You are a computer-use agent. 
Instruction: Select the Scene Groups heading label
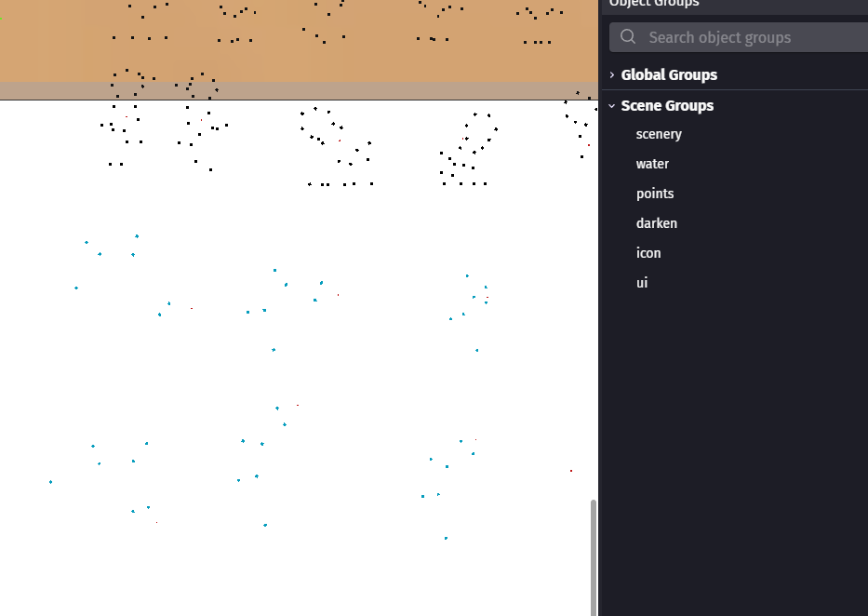point(667,106)
